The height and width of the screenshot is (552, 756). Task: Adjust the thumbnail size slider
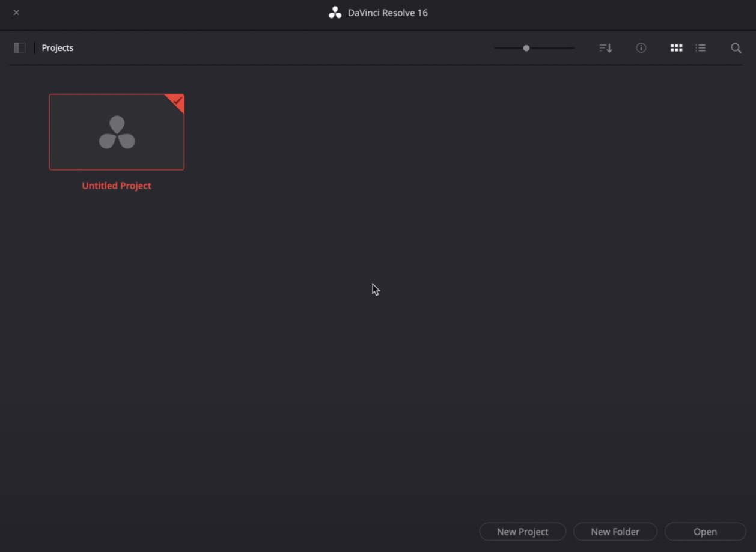click(x=534, y=48)
